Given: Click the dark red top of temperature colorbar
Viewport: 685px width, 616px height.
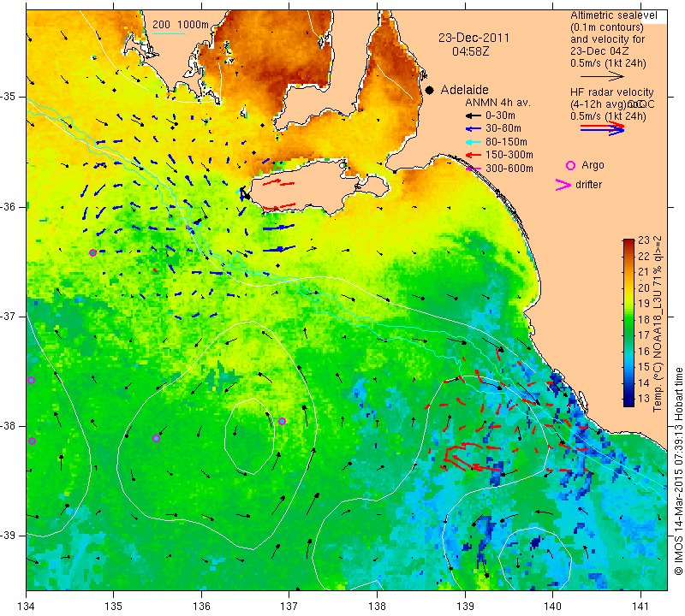Looking at the screenshot, I should pos(628,241).
